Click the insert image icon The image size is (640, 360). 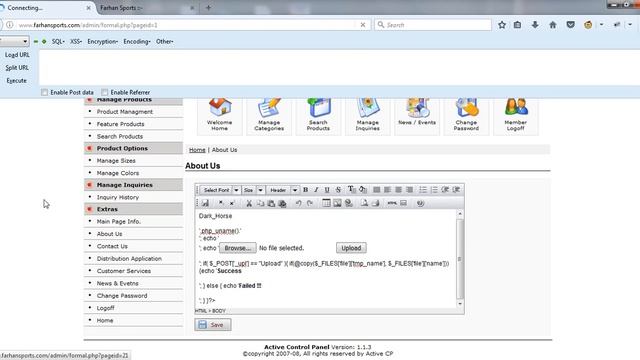337,203
